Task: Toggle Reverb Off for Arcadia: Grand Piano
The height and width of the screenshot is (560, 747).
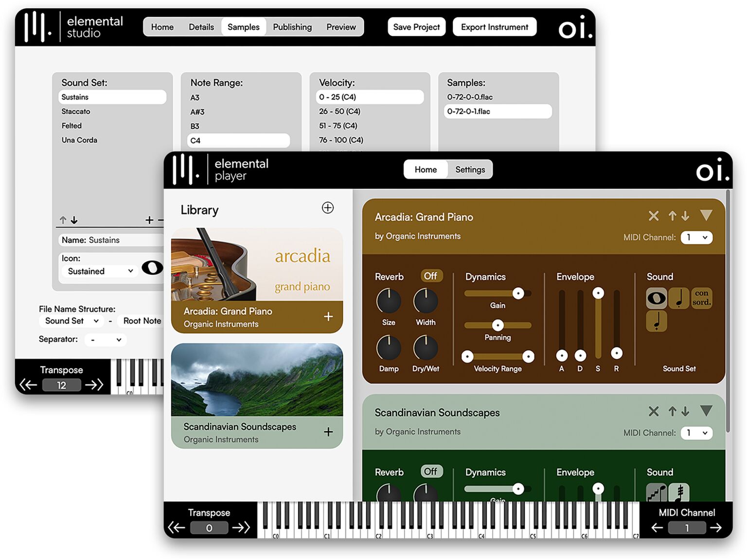Action: [431, 276]
